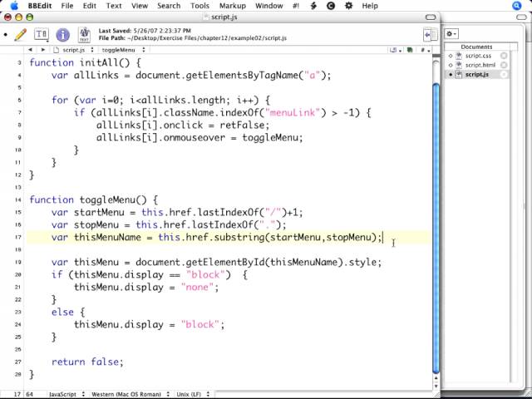The image size is (532, 399).
Task: Open the Markup menu
Action: 233,6
